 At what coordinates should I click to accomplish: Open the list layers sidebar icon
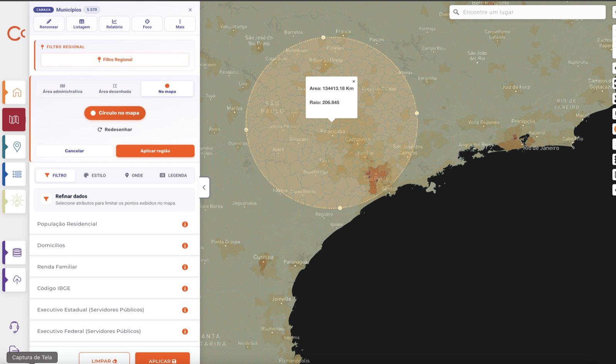17,174
